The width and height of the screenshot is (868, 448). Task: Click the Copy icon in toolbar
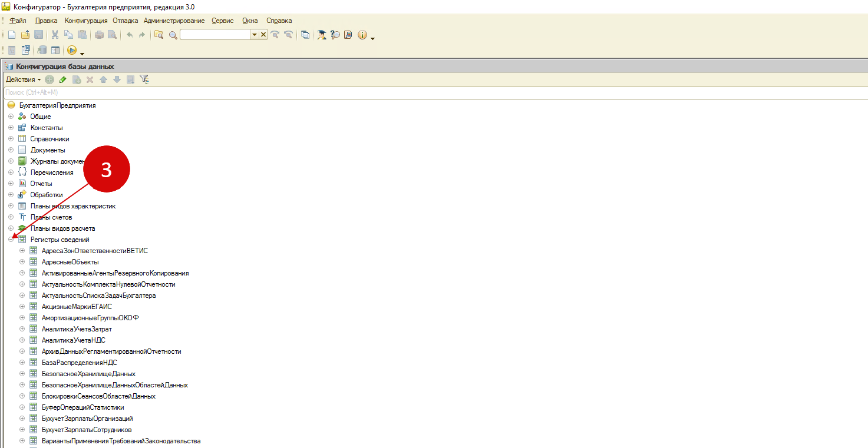click(68, 35)
